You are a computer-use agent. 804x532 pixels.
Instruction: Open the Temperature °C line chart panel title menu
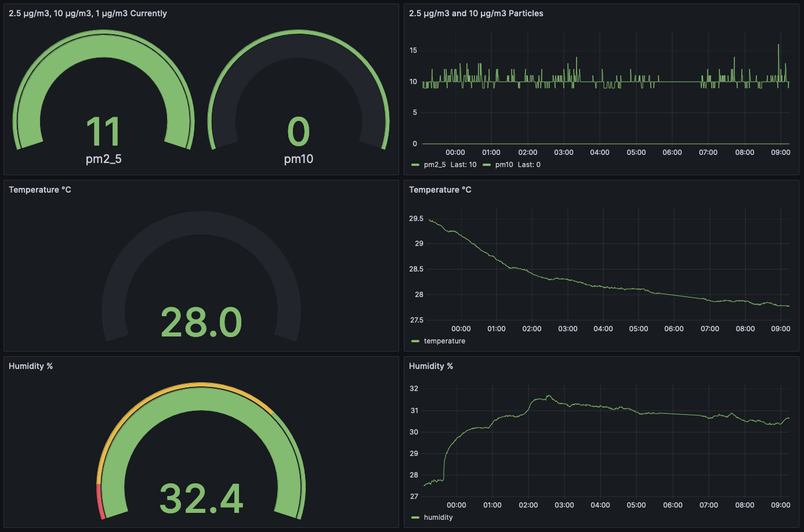[x=440, y=190]
